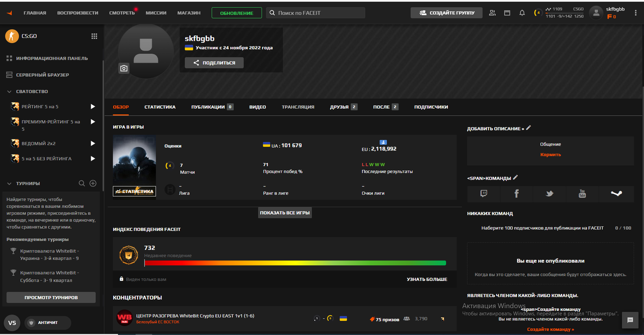Viewport: 644px width, 335px height.
Task: Add tournament using the plus icon
Action: (x=93, y=183)
